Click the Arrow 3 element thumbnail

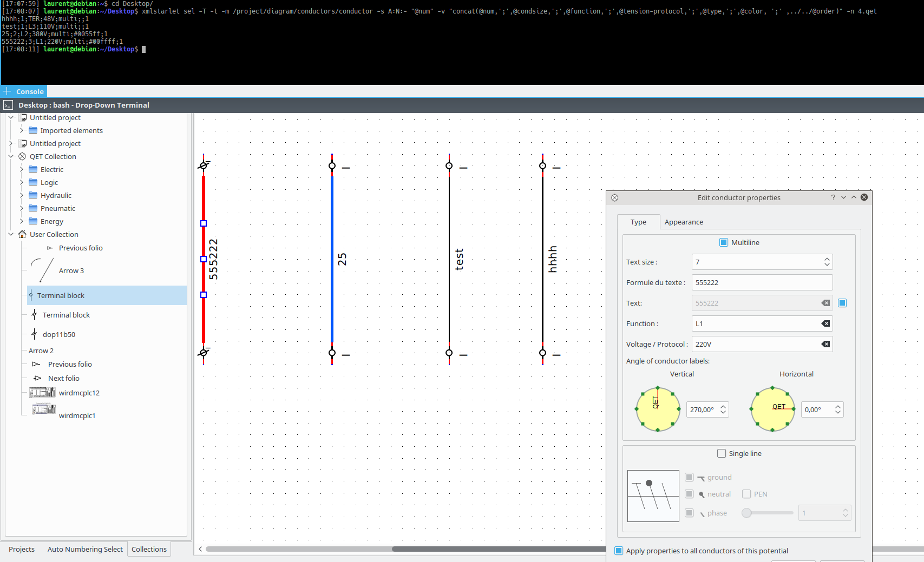click(42, 270)
